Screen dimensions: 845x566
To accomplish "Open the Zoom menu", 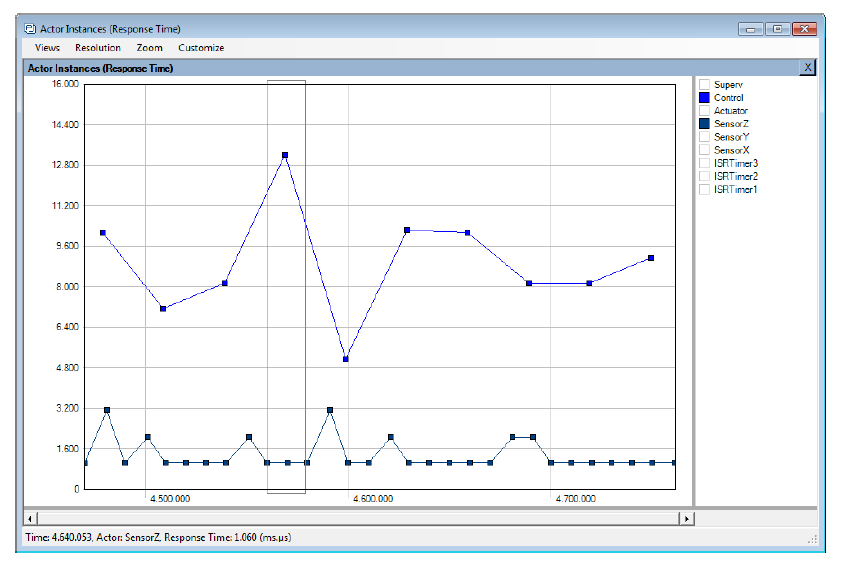I will [x=150, y=48].
